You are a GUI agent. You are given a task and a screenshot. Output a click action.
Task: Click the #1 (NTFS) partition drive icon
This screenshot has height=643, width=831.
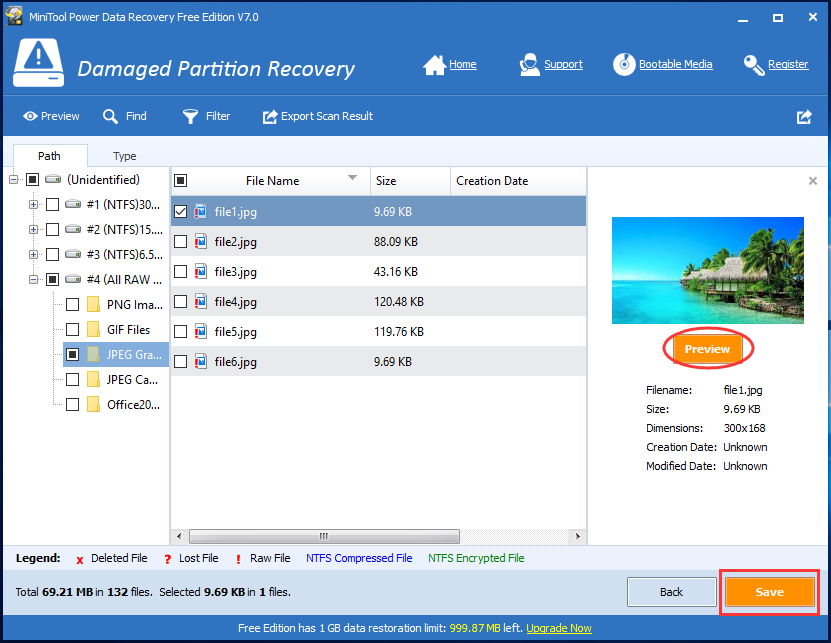73,204
